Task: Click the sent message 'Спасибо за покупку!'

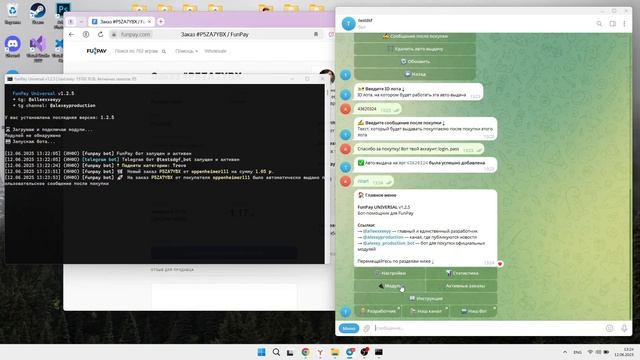Action: [x=419, y=149]
